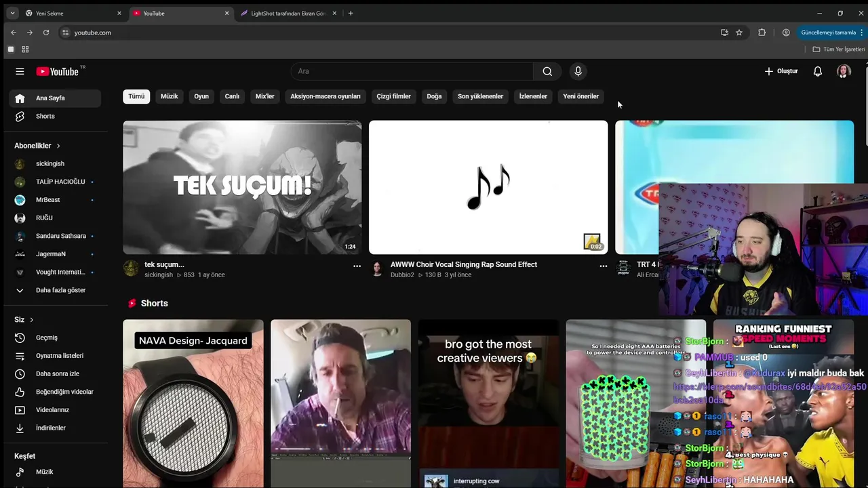Switch to LightShot browser tab

click(288, 13)
